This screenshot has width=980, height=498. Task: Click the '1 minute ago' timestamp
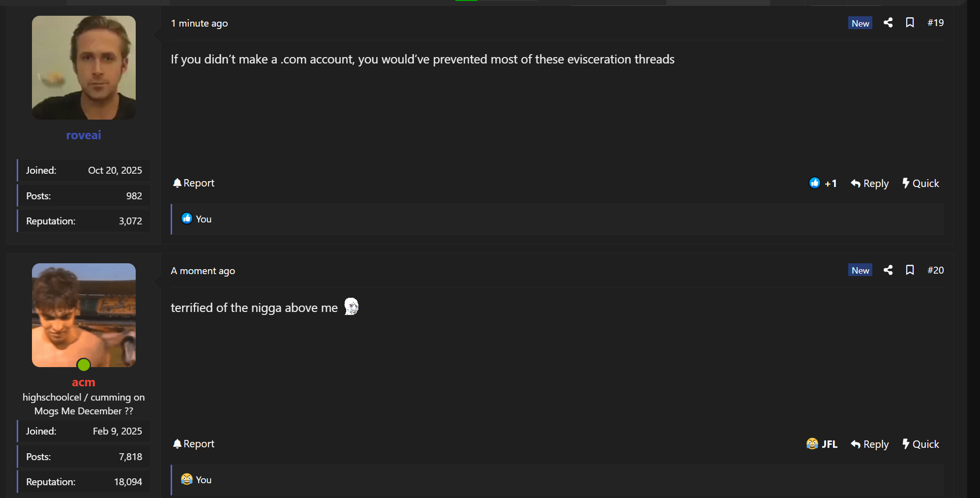tap(199, 23)
